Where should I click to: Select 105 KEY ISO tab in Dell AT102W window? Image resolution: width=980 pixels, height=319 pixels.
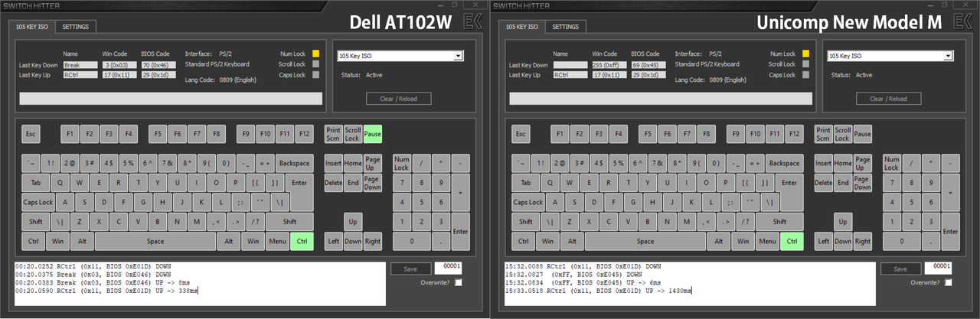tap(33, 27)
